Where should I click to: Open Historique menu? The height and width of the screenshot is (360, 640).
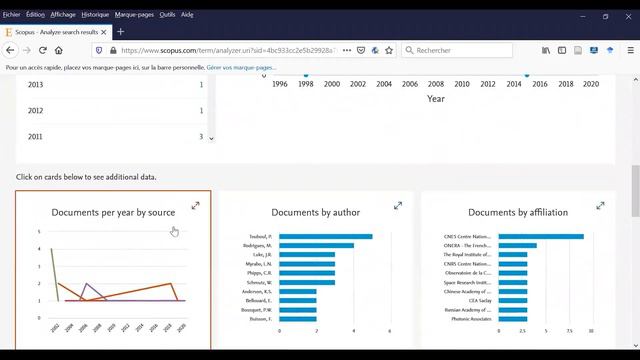[x=95, y=14]
